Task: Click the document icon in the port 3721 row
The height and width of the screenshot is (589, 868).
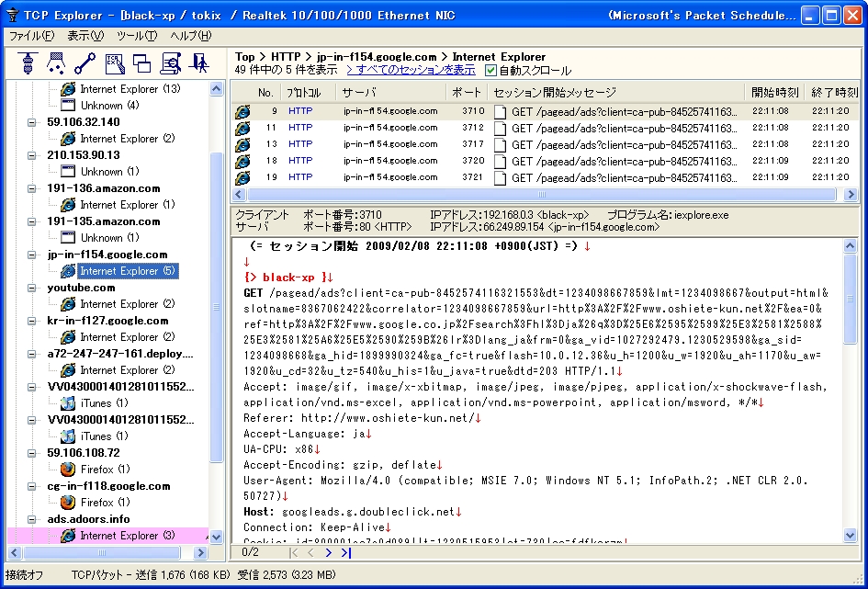Action: coord(500,177)
